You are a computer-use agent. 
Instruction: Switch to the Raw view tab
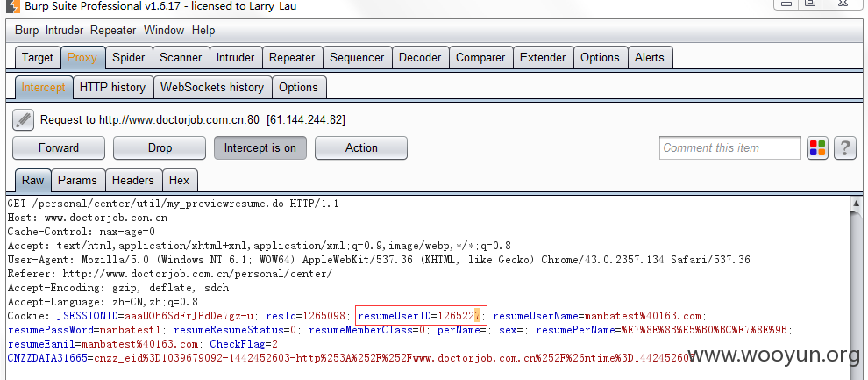pyautogui.click(x=33, y=181)
